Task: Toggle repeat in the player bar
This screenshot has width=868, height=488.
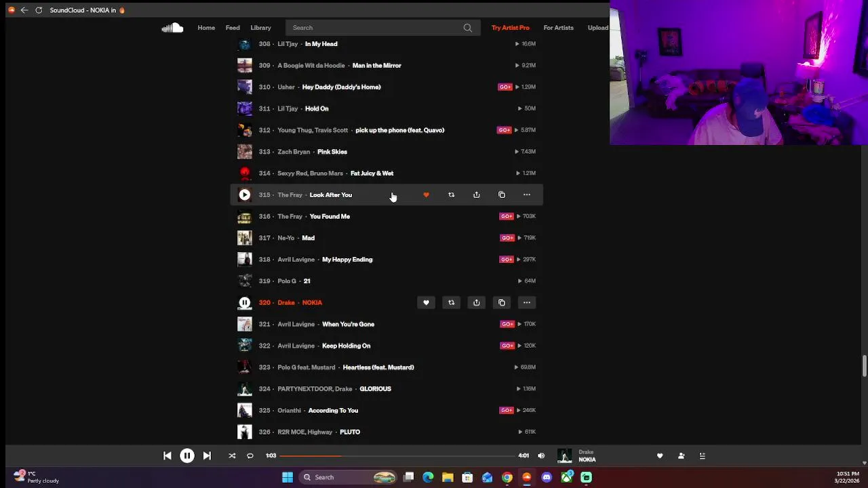Action: point(250,456)
